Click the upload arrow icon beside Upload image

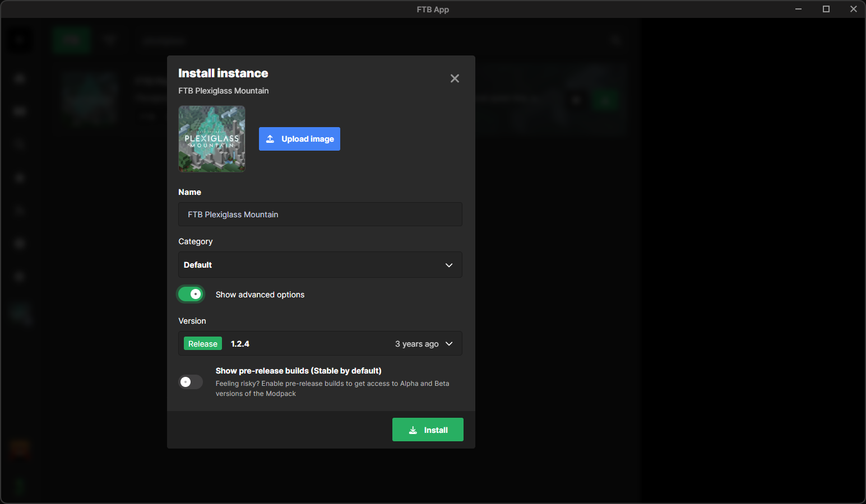pos(270,139)
